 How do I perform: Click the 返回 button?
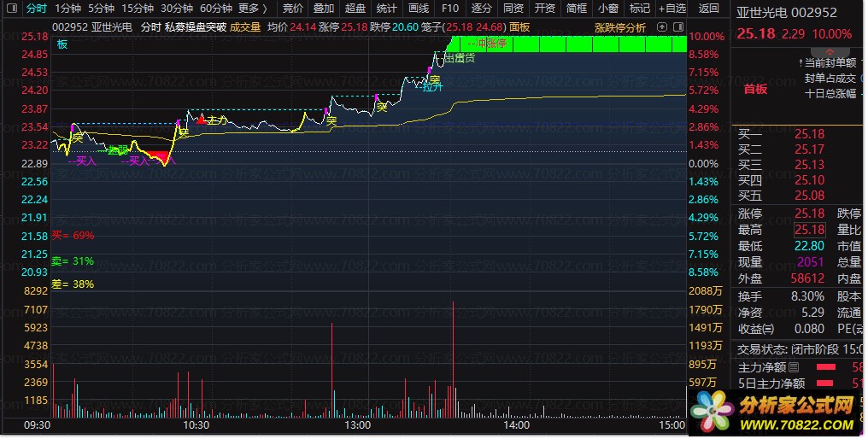tap(708, 9)
